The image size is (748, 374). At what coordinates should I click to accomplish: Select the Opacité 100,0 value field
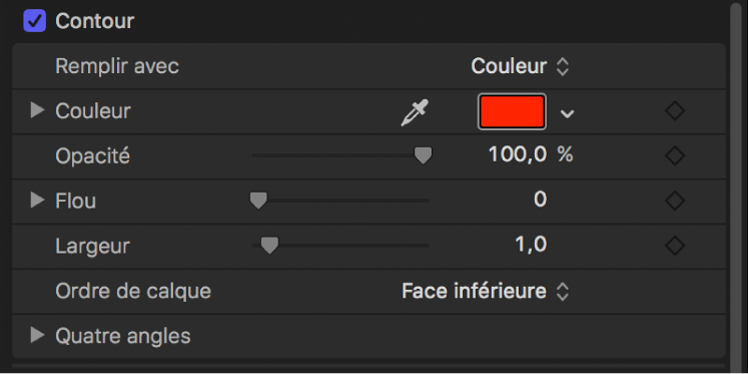point(518,155)
